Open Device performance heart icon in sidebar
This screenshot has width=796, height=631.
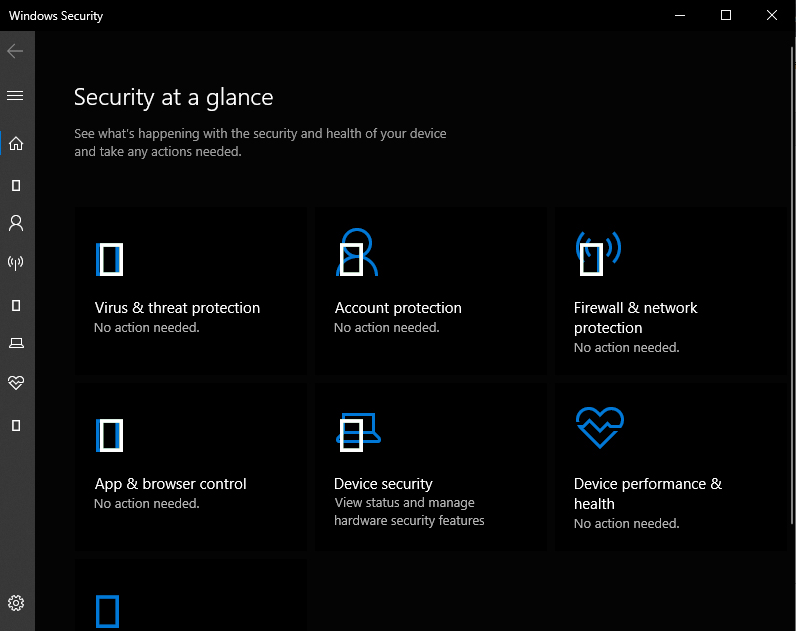16,383
